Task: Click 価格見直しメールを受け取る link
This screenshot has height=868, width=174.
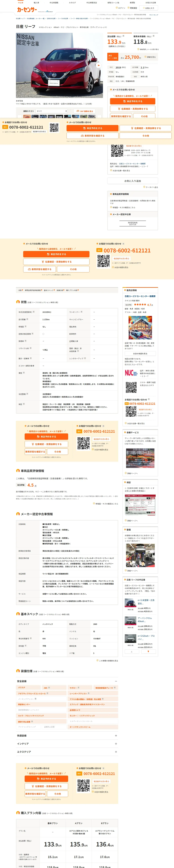Action: coord(148,49)
